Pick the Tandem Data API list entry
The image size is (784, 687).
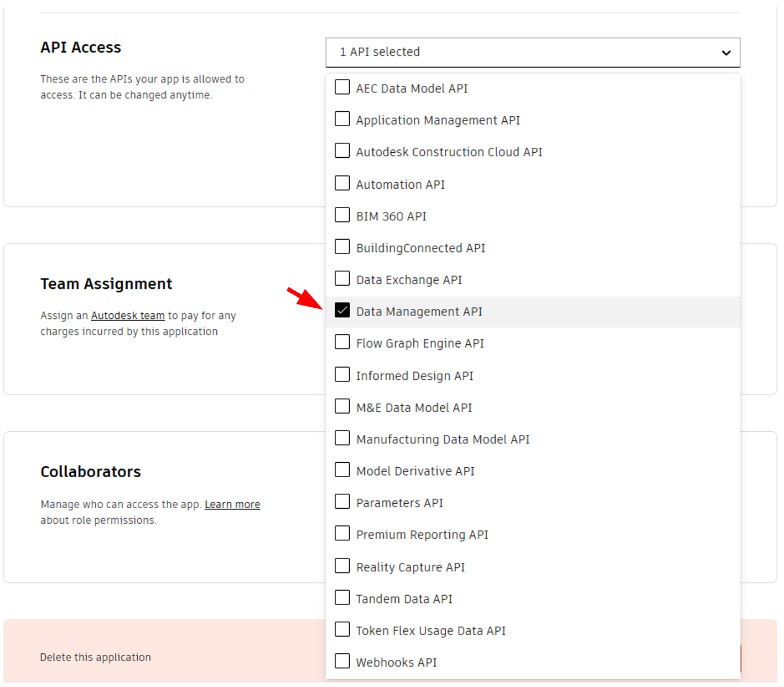404,599
